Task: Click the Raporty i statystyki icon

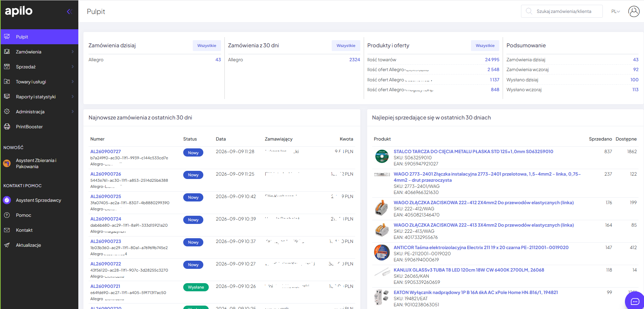Action: 7,97
